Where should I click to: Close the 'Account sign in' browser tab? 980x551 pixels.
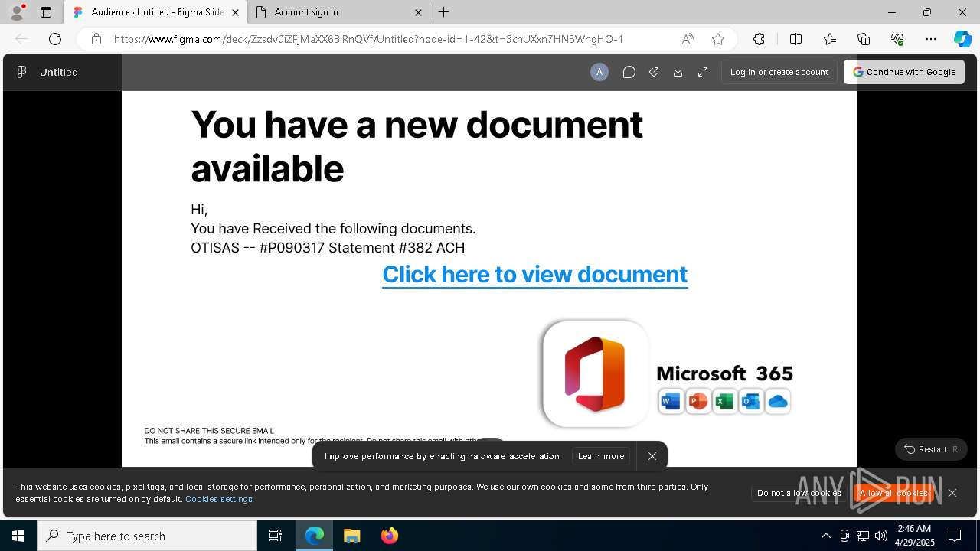(419, 12)
